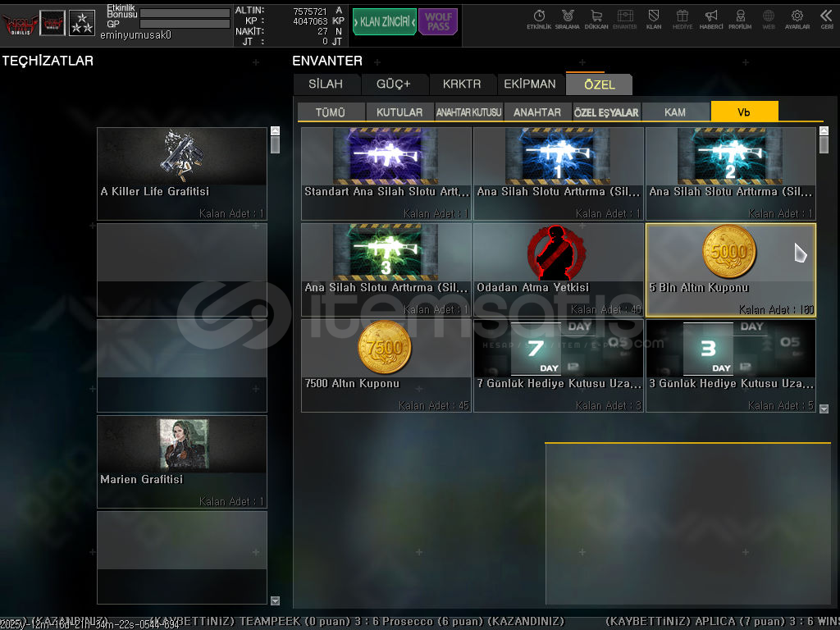Open the KAM sub-tab
The width and height of the screenshot is (840, 630).
(675, 112)
